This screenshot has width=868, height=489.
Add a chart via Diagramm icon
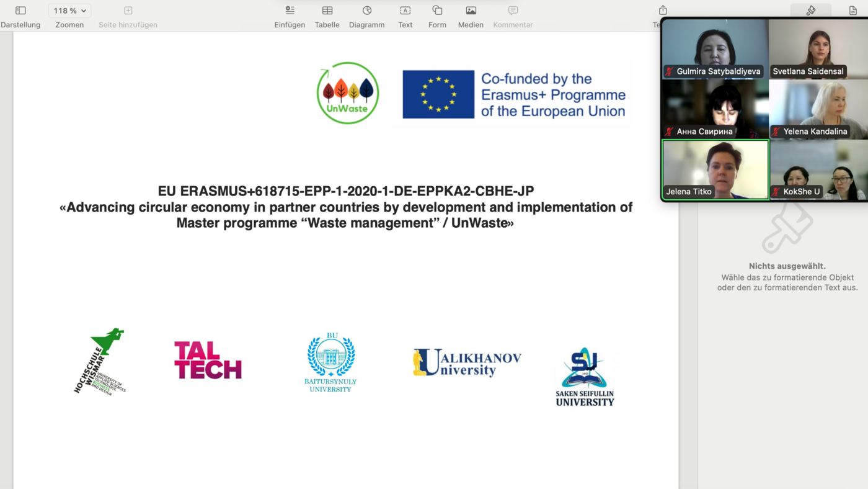[x=367, y=11]
